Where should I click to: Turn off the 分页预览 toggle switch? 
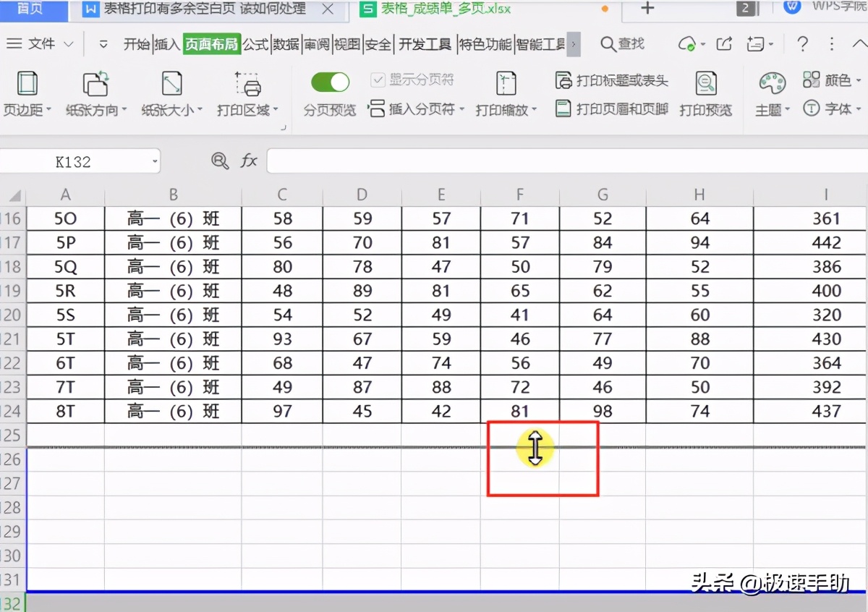329,82
